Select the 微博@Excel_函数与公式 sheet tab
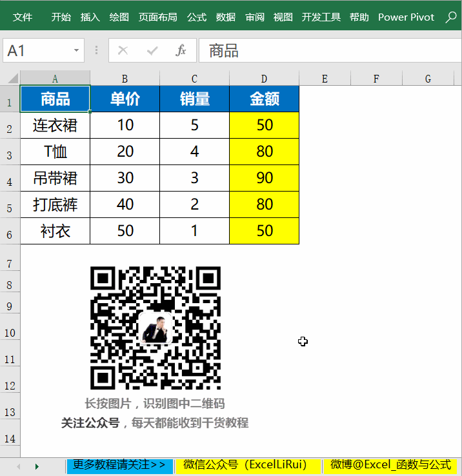The image size is (462, 476). coord(391,466)
